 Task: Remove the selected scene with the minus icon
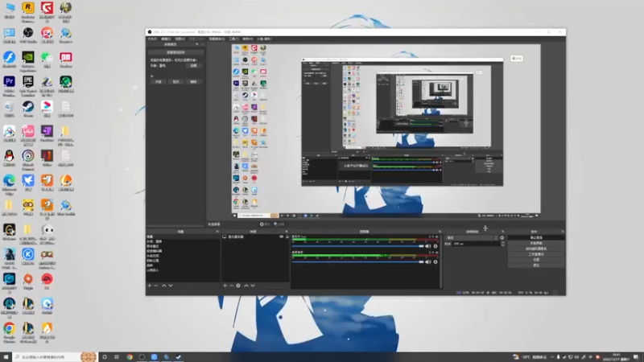156,286
